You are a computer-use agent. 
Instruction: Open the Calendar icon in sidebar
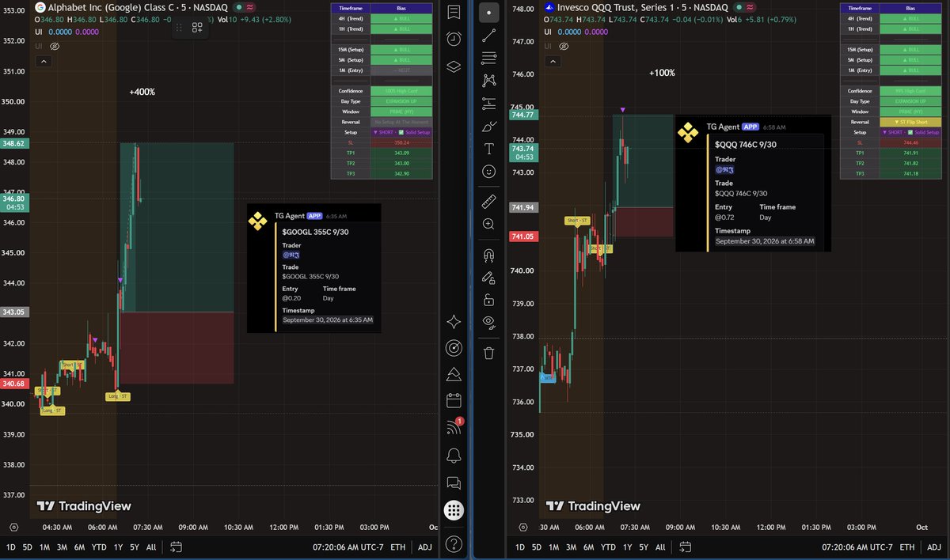[454, 400]
